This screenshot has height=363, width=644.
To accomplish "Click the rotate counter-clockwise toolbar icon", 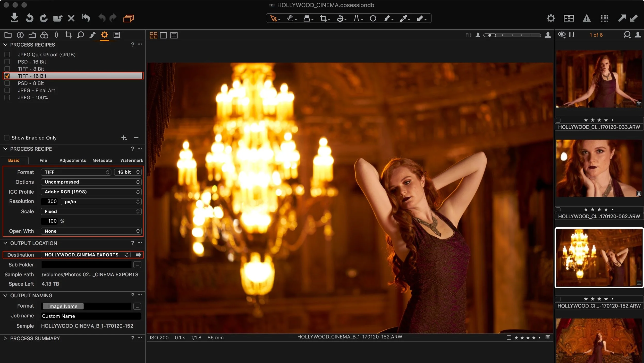I will [29, 18].
